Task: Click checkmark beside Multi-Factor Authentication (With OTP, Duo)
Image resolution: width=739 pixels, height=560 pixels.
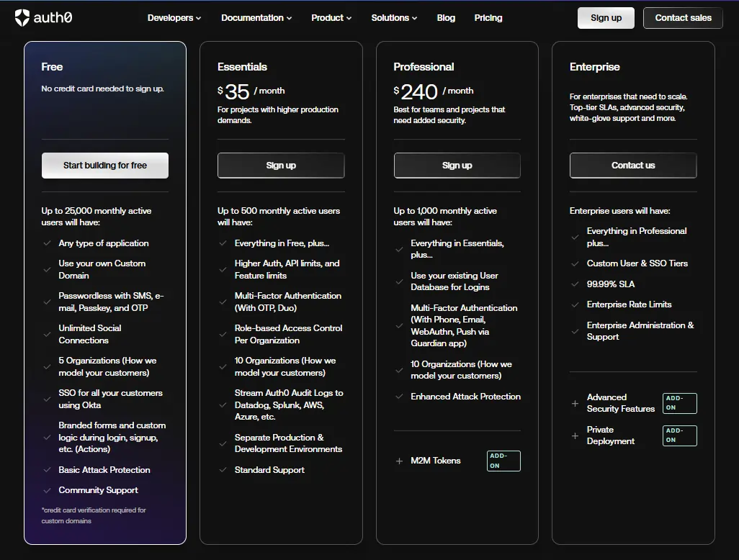Action: pyautogui.click(x=223, y=302)
